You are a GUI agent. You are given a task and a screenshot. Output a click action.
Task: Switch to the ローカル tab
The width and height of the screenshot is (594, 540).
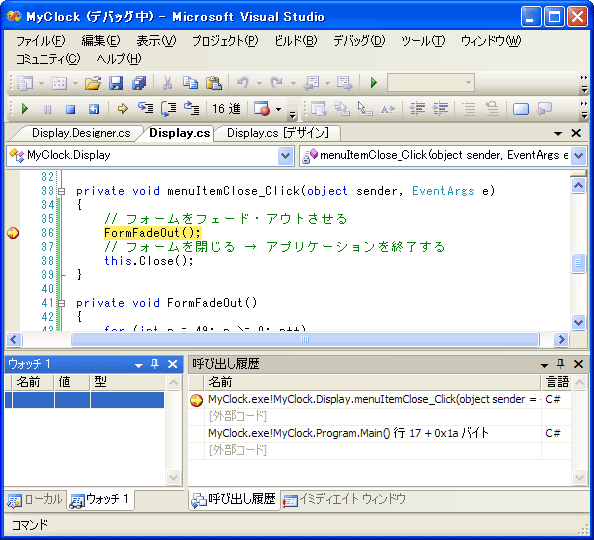point(35,499)
